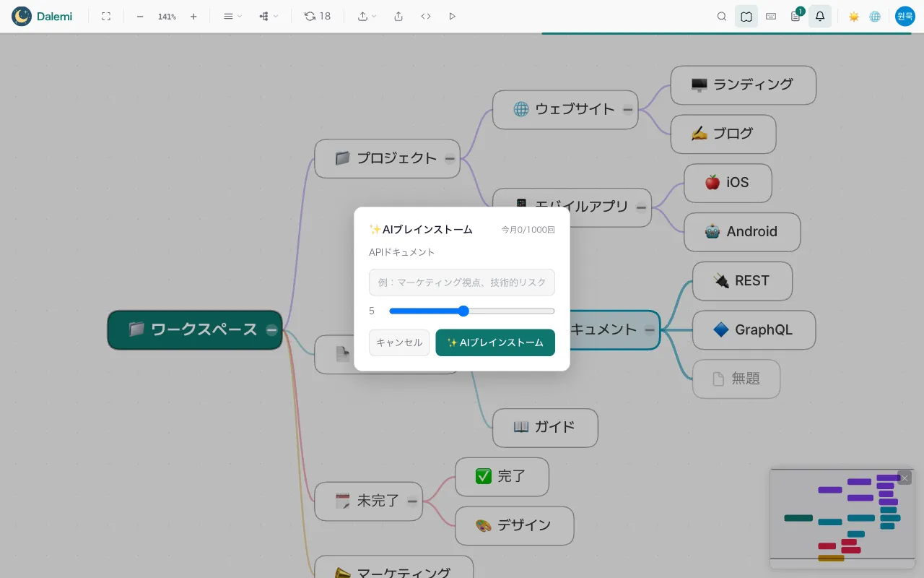Click the green AIブレインストーム button

pyautogui.click(x=495, y=342)
